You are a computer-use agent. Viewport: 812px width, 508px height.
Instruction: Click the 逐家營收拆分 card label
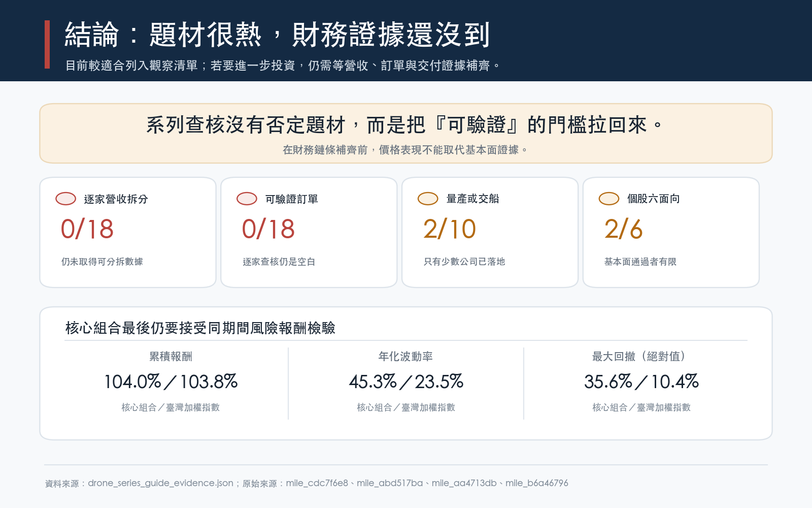(x=116, y=199)
